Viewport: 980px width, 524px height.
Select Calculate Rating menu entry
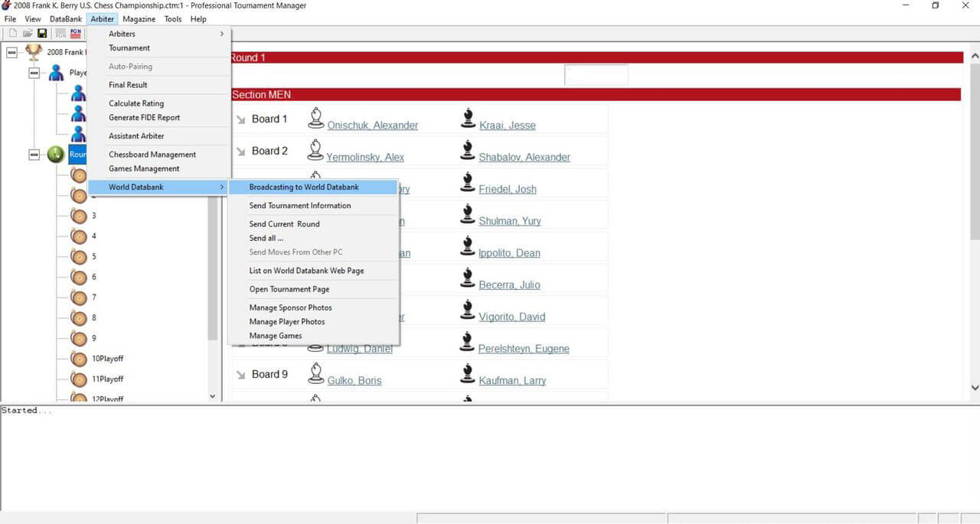coord(158,103)
